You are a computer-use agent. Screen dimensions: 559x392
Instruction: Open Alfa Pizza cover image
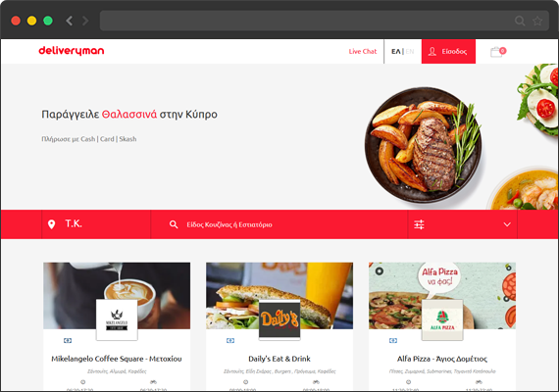[442, 295]
